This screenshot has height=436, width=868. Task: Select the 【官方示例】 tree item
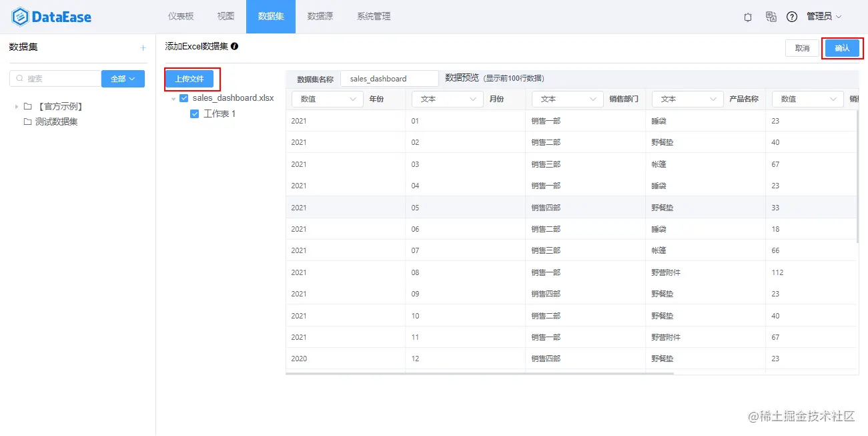(59, 106)
